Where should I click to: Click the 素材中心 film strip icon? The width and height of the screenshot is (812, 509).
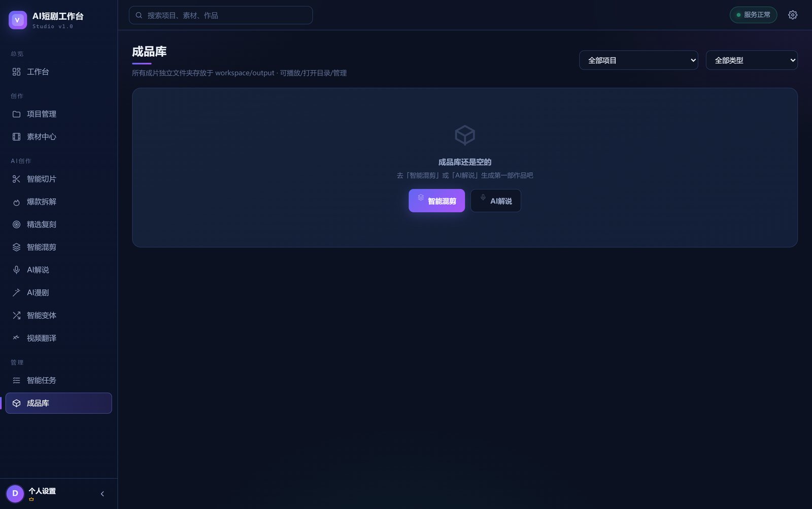pos(16,137)
